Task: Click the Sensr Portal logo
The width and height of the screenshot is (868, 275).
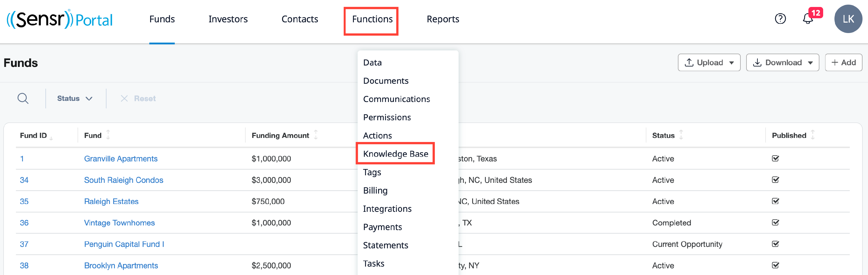Action: point(60,19)
